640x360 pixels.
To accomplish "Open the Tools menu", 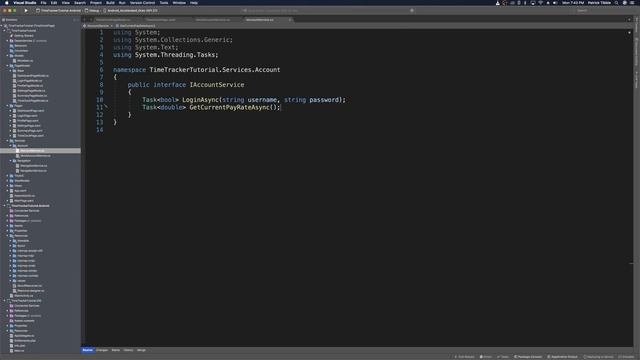I will [x=164, y=2].
